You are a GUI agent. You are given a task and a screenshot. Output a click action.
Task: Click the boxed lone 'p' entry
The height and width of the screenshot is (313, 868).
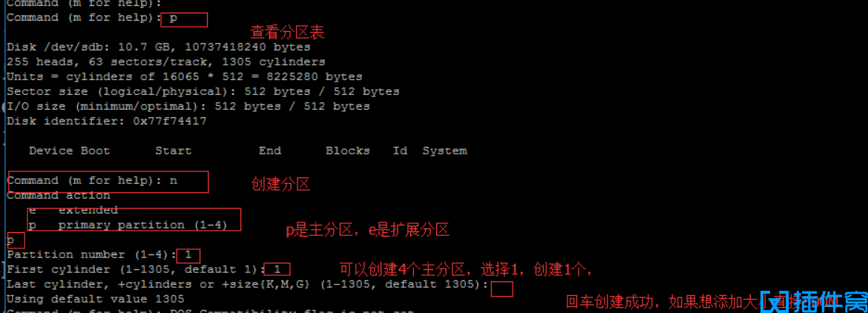point(15,240)
